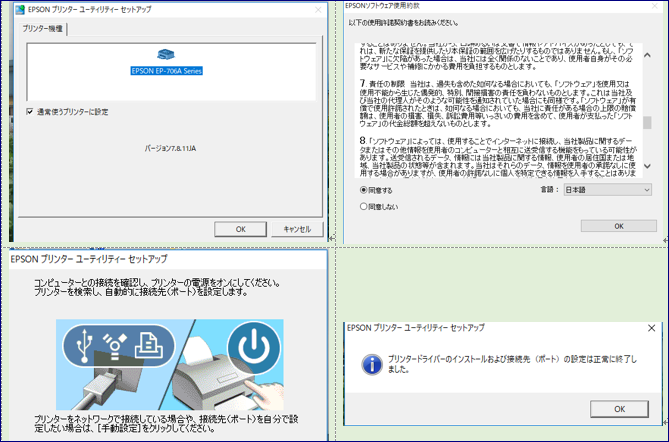Click the installation success message text

(512, 364)
